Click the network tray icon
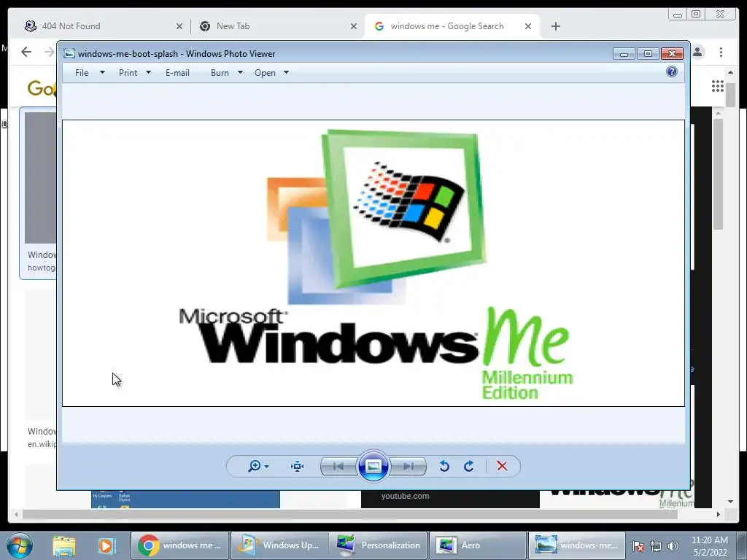 656,546
